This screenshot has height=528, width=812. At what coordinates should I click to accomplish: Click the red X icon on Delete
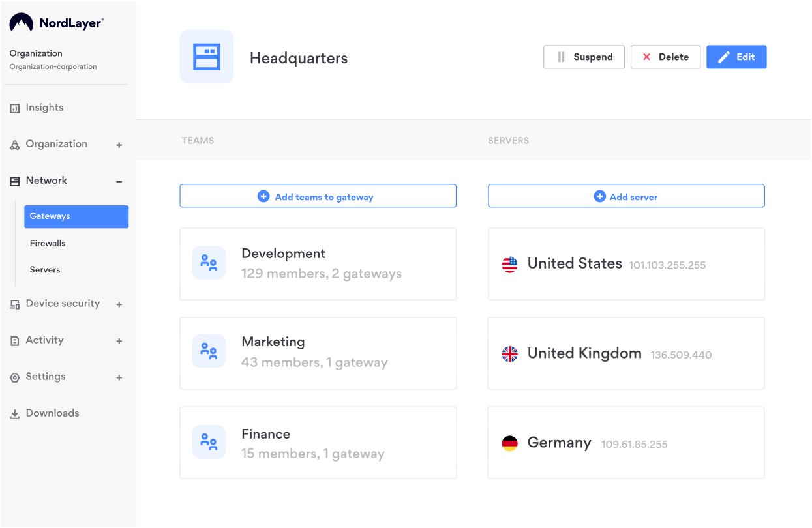[x=646, y=57]
